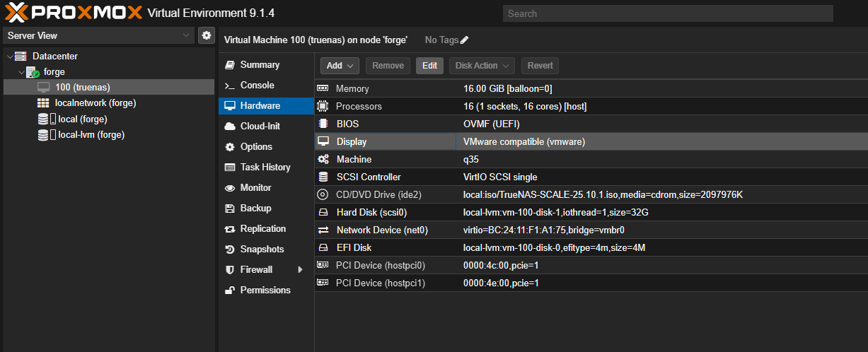868x352 pixels.
Task: Click into the Search field
Action: pos(667,13)
